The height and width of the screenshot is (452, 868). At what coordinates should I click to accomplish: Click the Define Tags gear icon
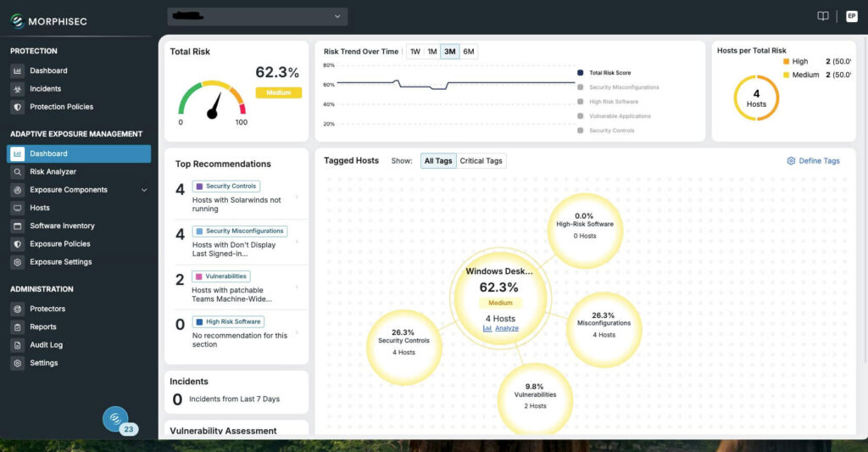tap(791, 160)
